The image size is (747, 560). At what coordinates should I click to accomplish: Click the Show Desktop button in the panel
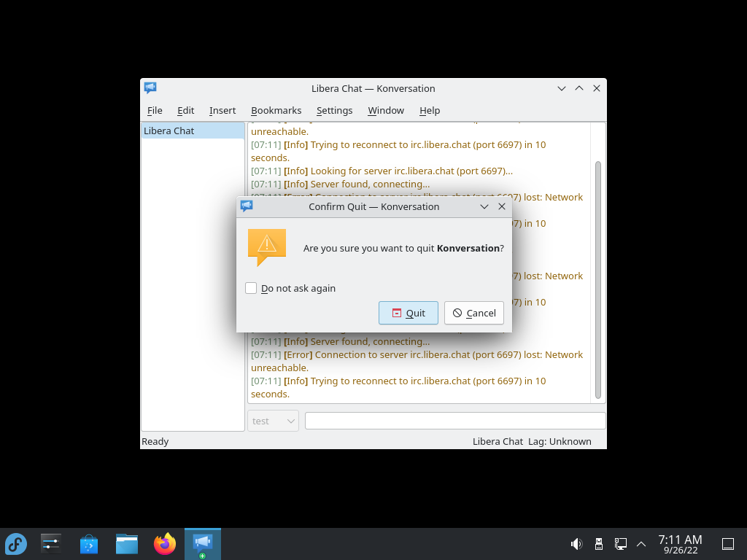(728, 544)
